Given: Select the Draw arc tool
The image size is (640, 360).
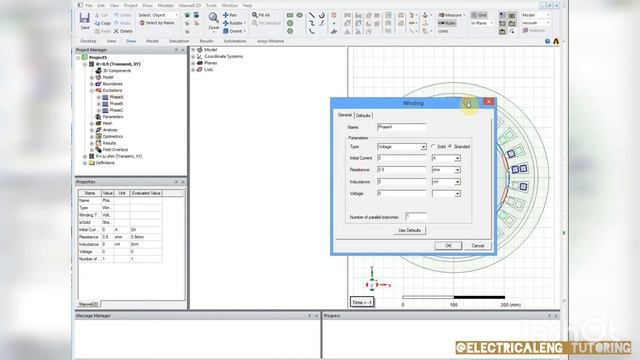Looking at the screenshot, I should [x=312, y=31].
